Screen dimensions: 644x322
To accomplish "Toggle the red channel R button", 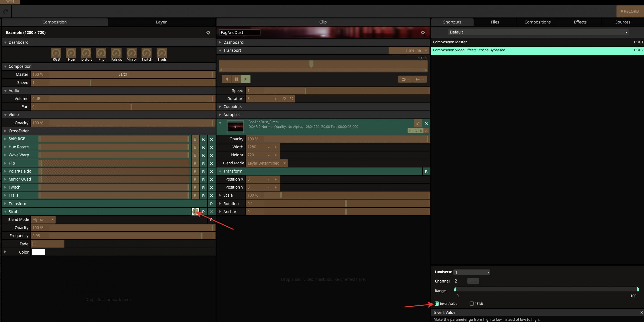I will [410, 131].
